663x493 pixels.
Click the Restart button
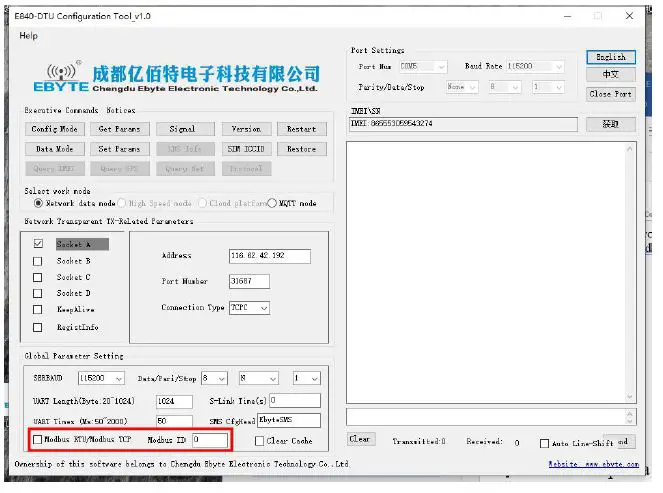point(301,129)
